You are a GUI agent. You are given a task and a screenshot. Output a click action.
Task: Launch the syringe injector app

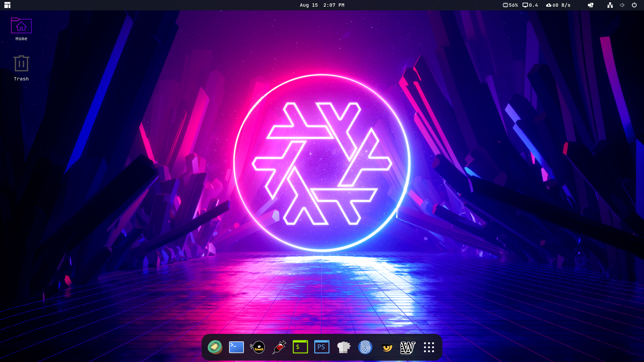coord(279,347)
